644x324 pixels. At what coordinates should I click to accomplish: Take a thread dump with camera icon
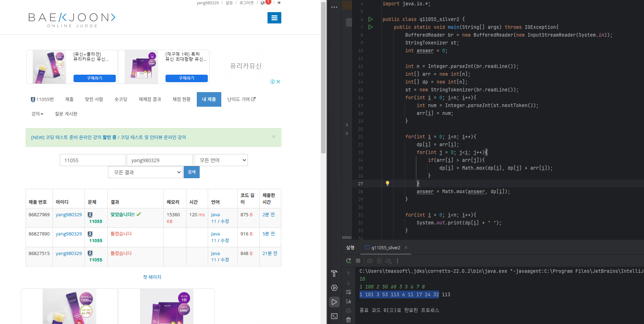point(370,261)
